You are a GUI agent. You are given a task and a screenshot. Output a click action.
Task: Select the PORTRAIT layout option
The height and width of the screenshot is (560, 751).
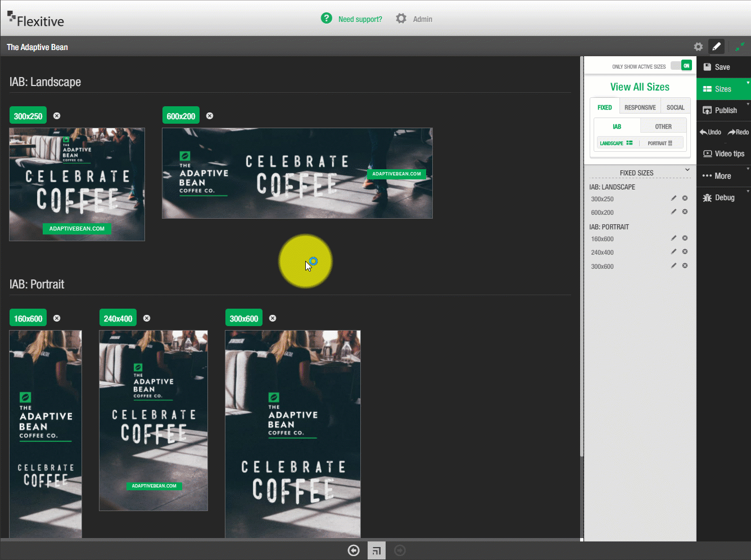[x=660, y=143]
